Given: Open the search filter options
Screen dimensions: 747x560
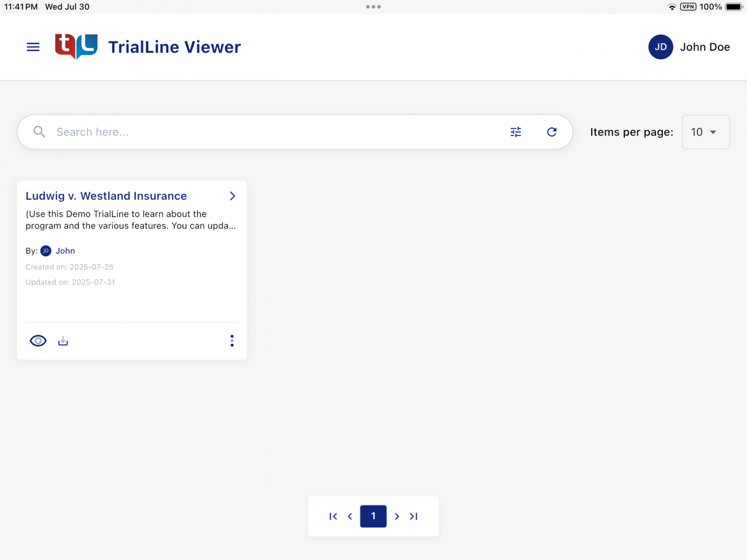Looking at the screenshot, I should [x=516, y=132].
